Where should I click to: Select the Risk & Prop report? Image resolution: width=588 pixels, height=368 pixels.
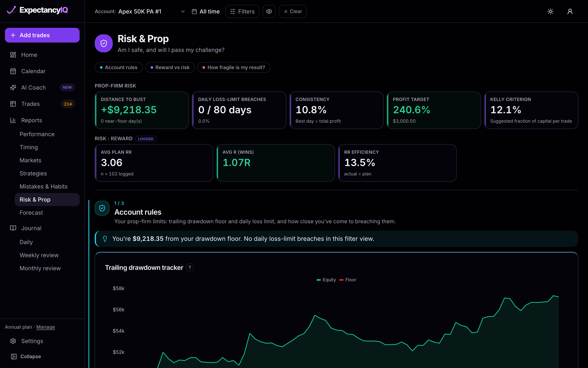(x=47, y=200)
